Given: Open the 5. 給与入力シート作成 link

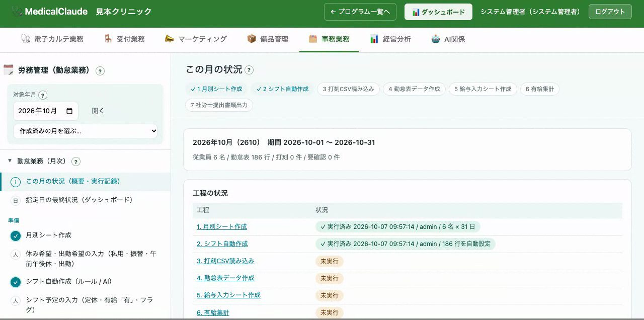Looking at the screenshot, I should coord(228,295).
